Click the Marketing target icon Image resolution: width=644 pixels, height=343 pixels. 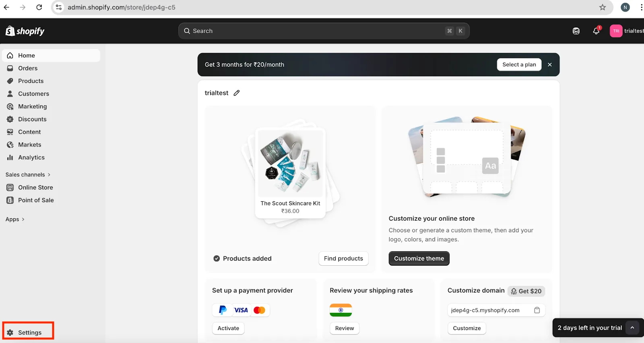[10, 107]
